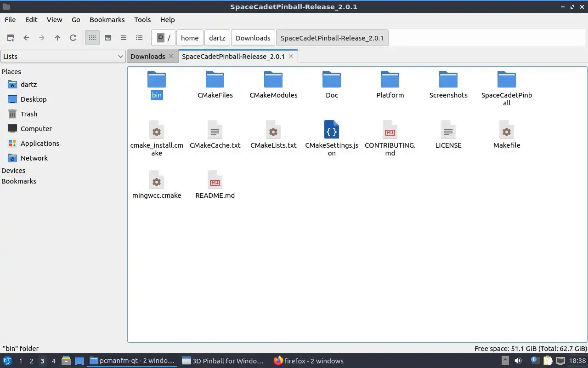Switch to firefox taskbar group

(309, 361)
